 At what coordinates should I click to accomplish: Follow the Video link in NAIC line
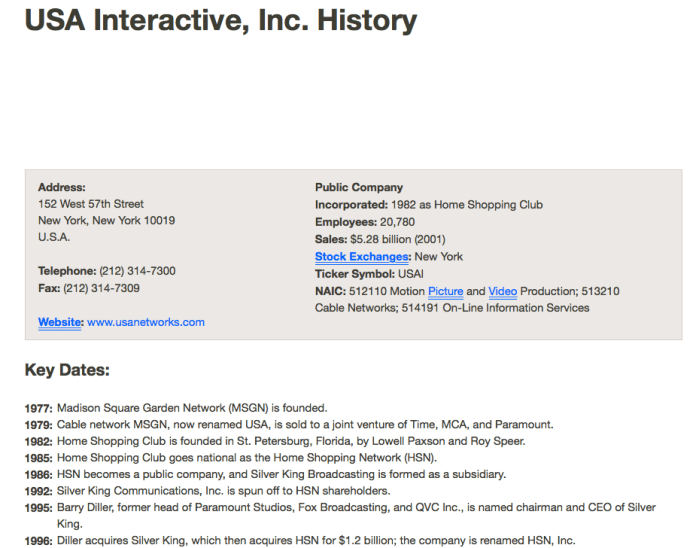(x=502, y=291)
